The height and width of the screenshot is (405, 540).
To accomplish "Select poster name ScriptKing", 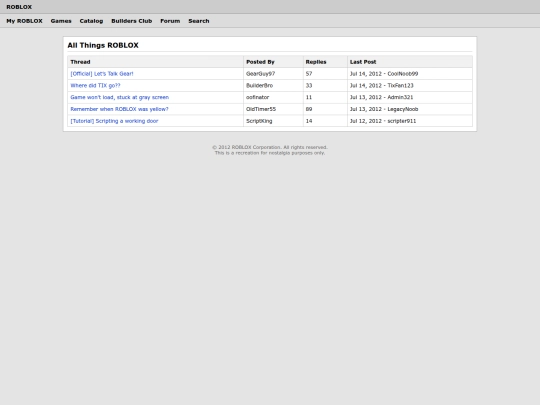I will [259, 121].
